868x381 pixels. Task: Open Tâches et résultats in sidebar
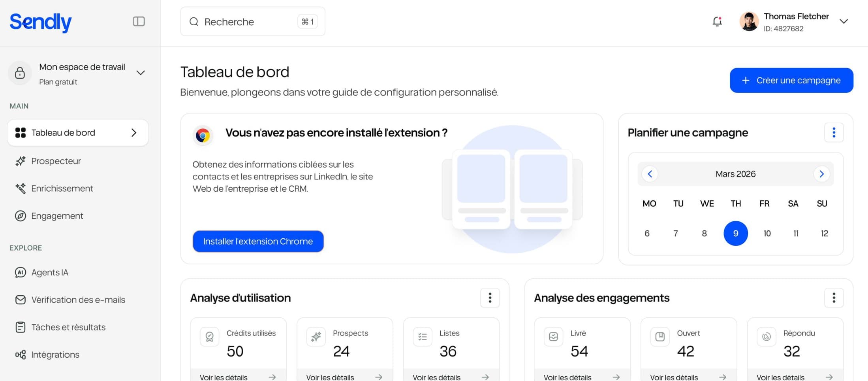click(x=78, y=327)
